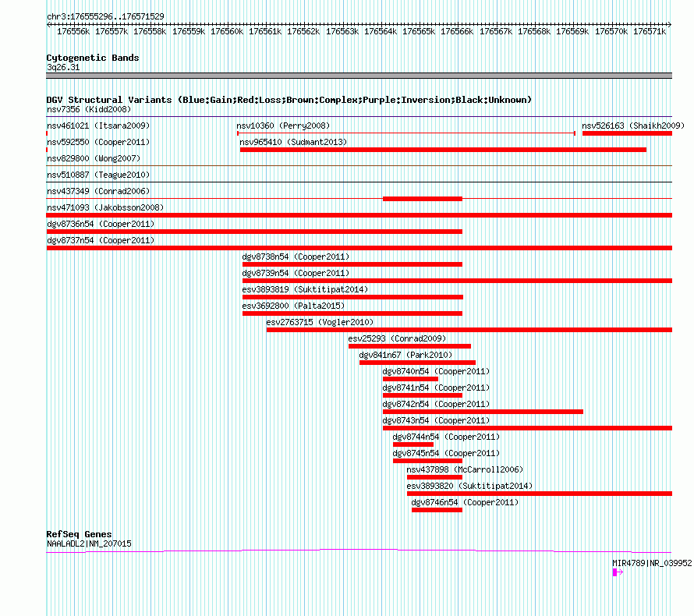Click the thick red segment in nsv437349 row
Viewport: 694px width, 616px height.
423,199
